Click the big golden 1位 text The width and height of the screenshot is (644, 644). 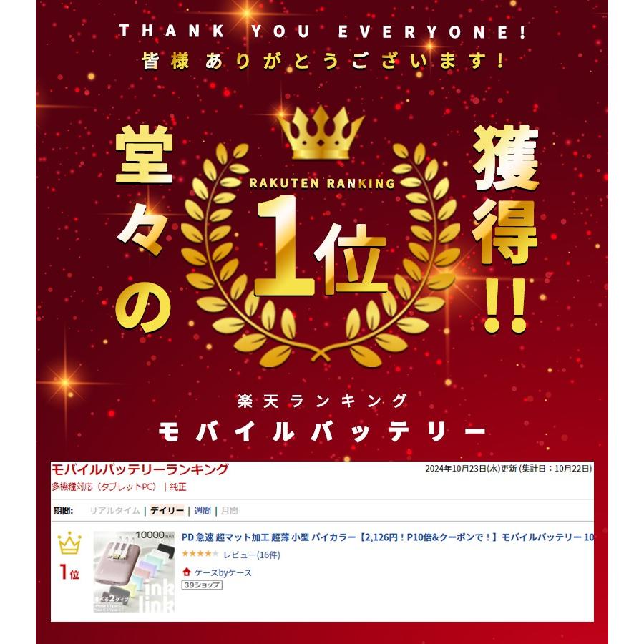tap(321, 246)
